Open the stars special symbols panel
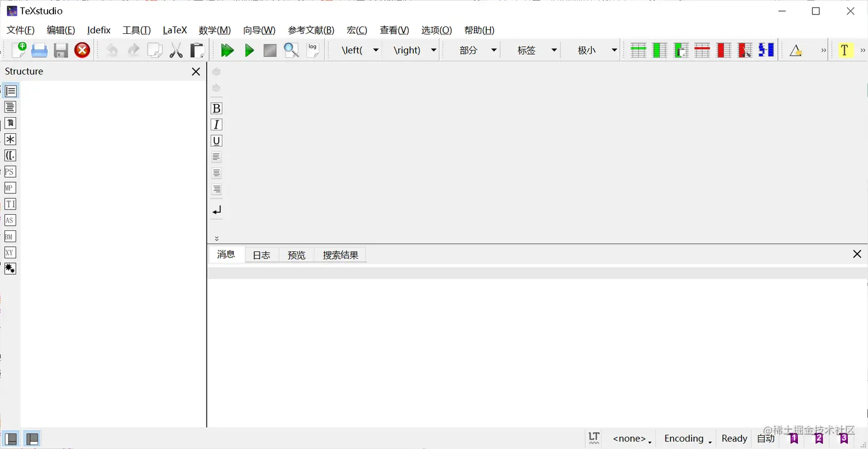This screenshot has width=868, height=449. pyautogui.click(x=10, y=268)
